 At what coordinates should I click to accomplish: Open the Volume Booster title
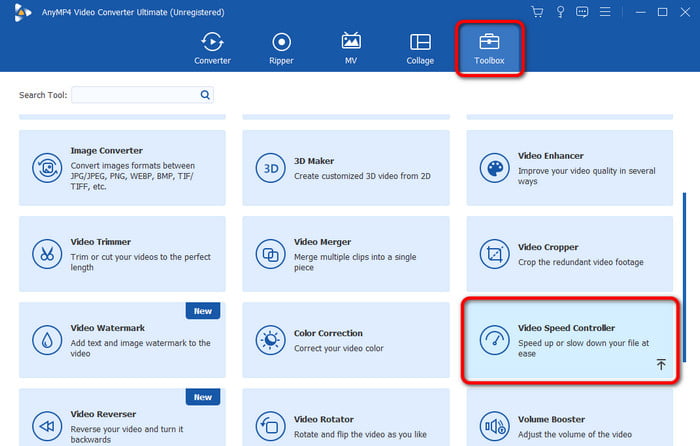pyautogui.click(x=551, y=419)
